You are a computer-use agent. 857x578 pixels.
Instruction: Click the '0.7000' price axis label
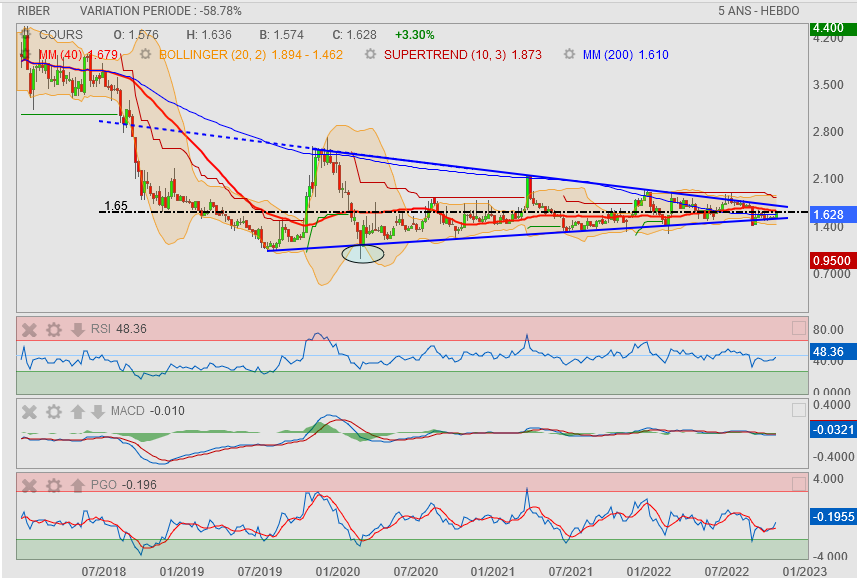click(832, 274)
